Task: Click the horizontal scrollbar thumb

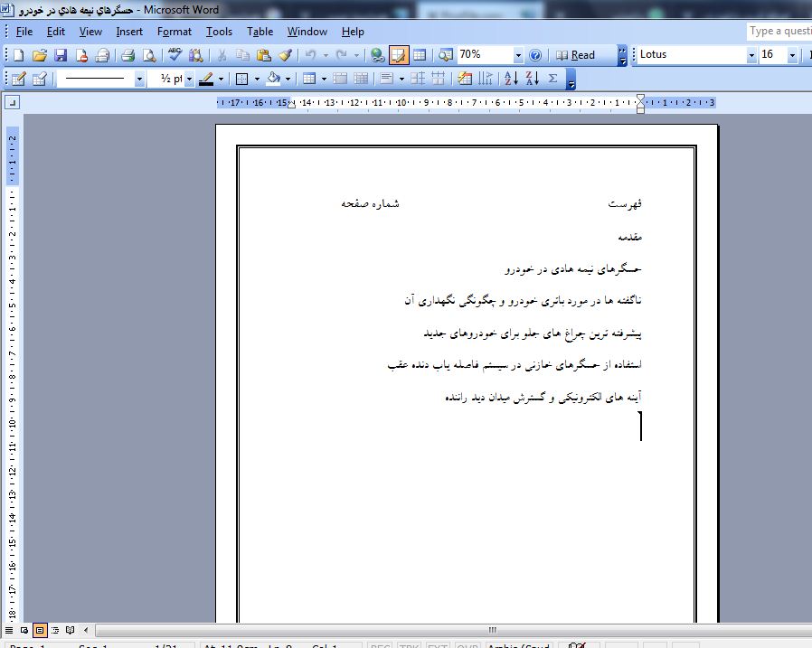Action: (492, 630)
